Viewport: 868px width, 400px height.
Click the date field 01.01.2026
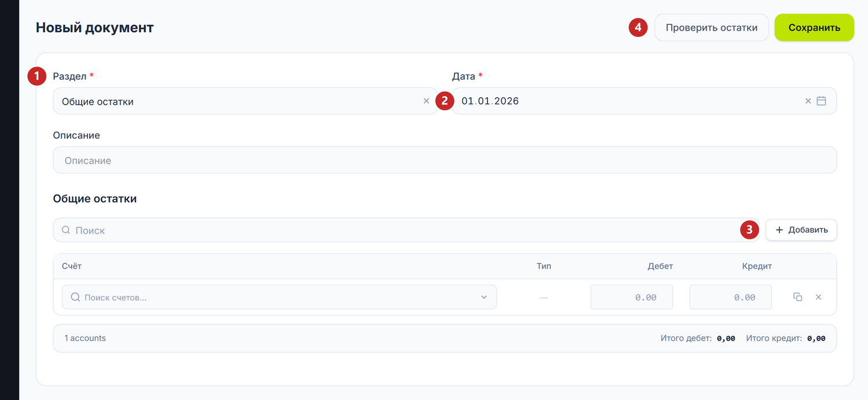[x=644, y=101]
